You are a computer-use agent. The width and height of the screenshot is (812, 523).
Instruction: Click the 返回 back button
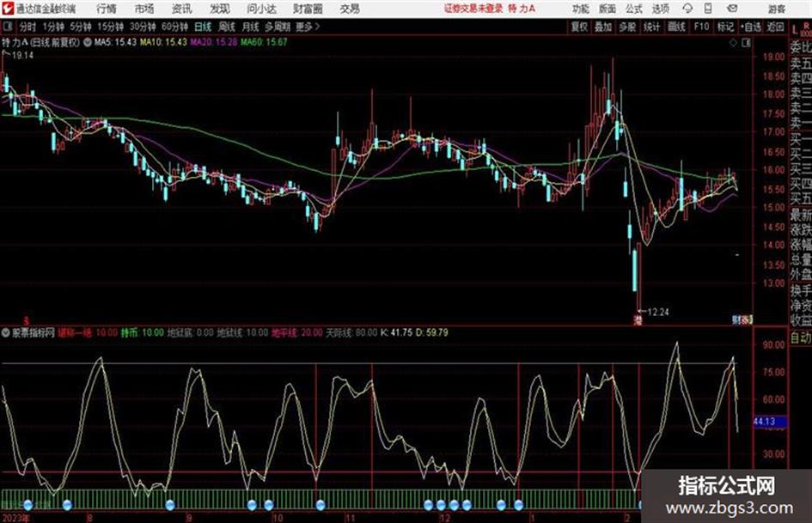click(775, 27)
